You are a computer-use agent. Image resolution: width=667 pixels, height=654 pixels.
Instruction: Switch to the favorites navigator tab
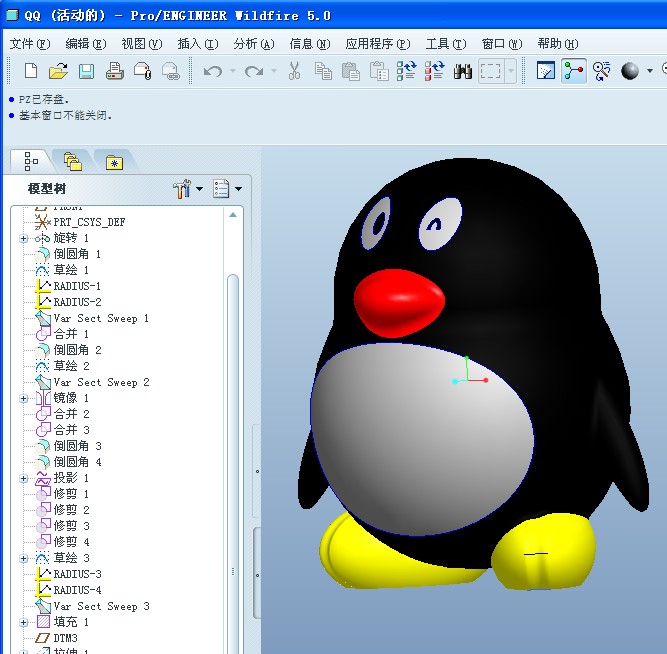[x=114, y=162]
